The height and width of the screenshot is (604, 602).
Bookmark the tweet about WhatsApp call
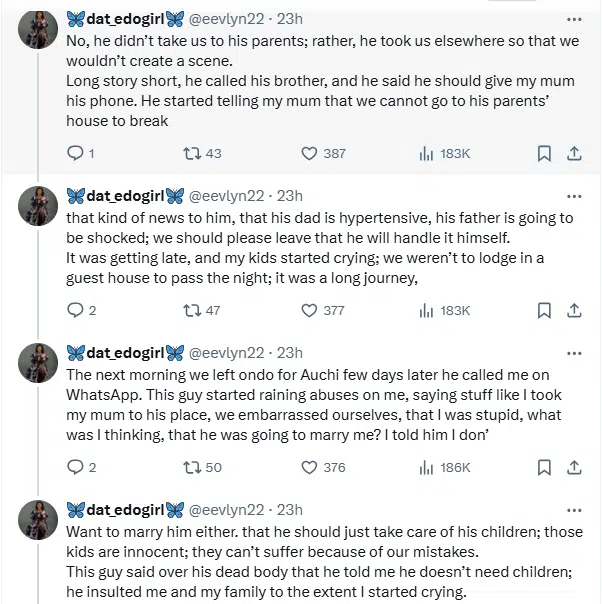click(x=544, y=467)
